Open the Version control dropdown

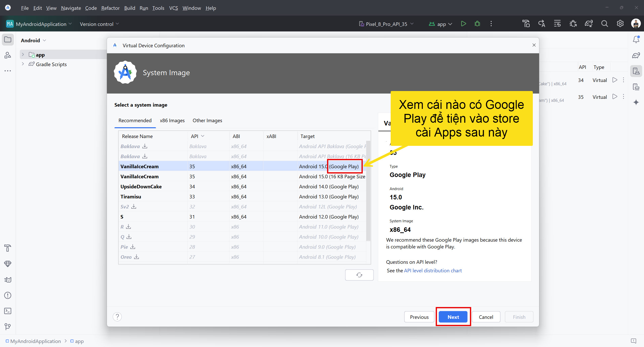click(x=99, y=24)
